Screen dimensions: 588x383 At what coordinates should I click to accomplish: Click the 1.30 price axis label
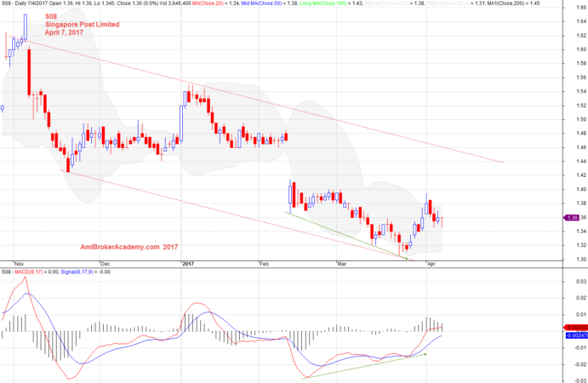pyautogui.click(x=581, y=260)
